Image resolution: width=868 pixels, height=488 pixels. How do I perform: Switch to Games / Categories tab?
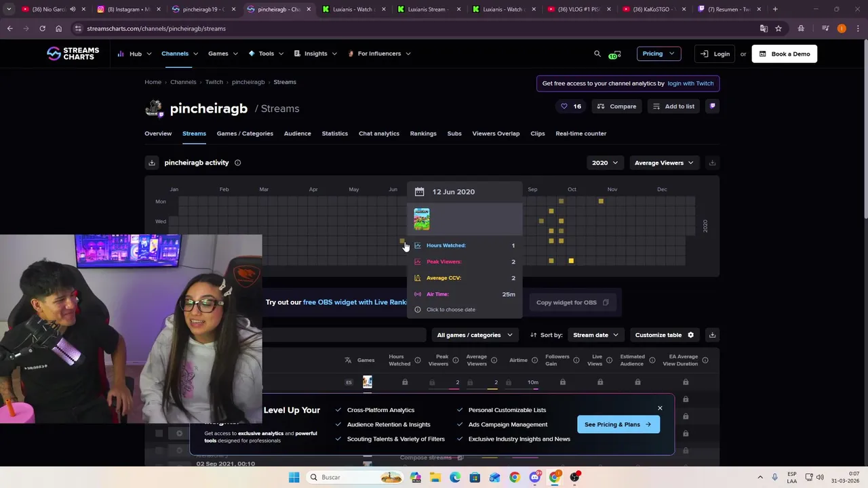point(245,134)
